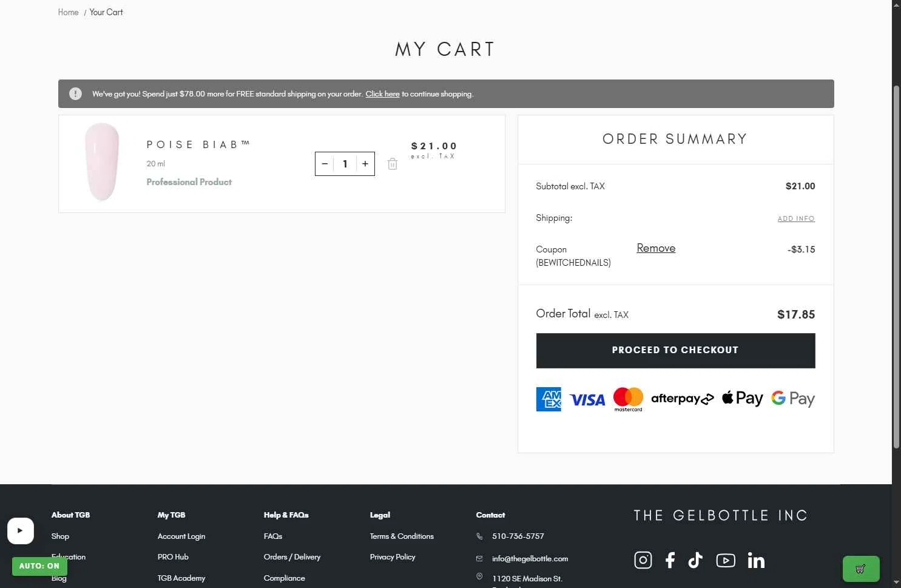Open the Terms & Conditions link
The image size is (901, 588).
pos(402,536)
